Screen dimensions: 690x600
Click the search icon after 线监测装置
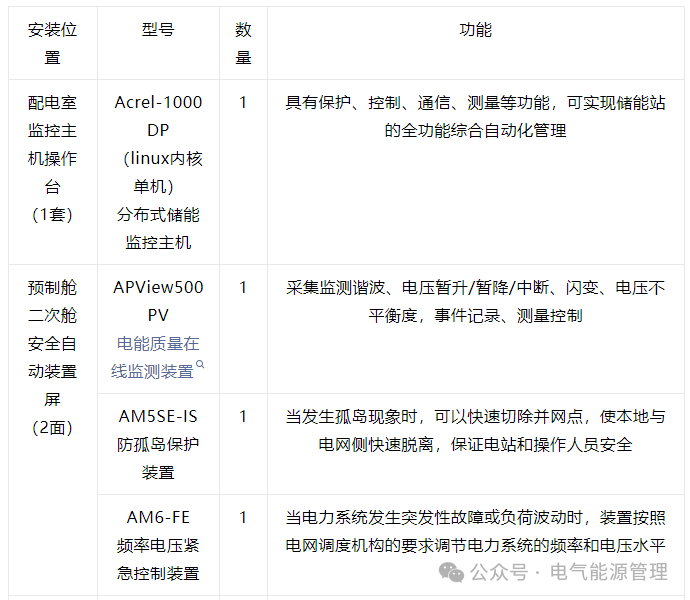pos(200,364)
